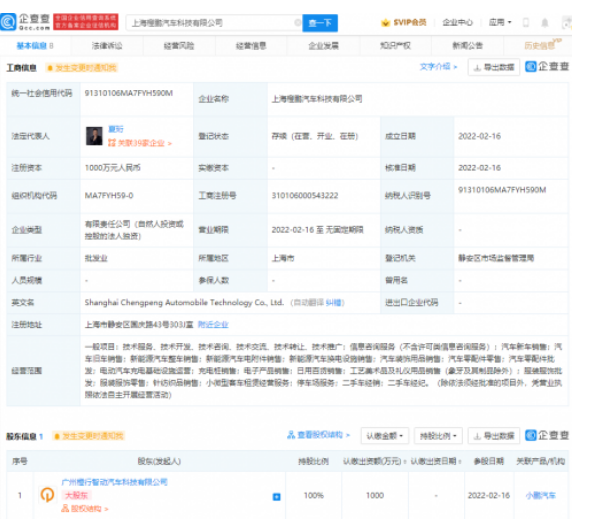Click the 股权结构 link under shareholder
The image size is (615, 520).
85,509
